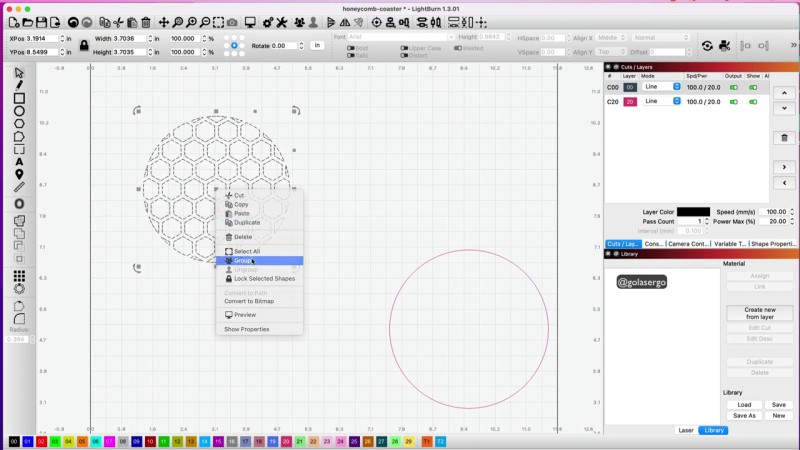This screenshot has height=450, width=800.
Task: Select the Ellipse tool in left toolbar
Action: pos(19,111)
